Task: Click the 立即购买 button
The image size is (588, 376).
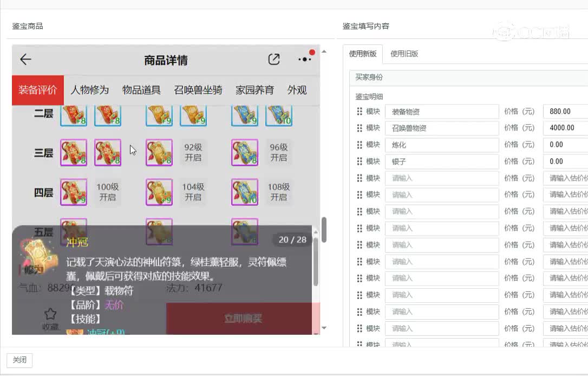Action: pos(243,319)
